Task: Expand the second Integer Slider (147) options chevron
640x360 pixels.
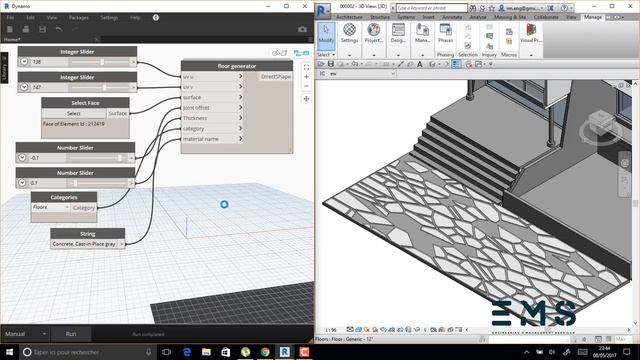Action: tap(24, 87)
